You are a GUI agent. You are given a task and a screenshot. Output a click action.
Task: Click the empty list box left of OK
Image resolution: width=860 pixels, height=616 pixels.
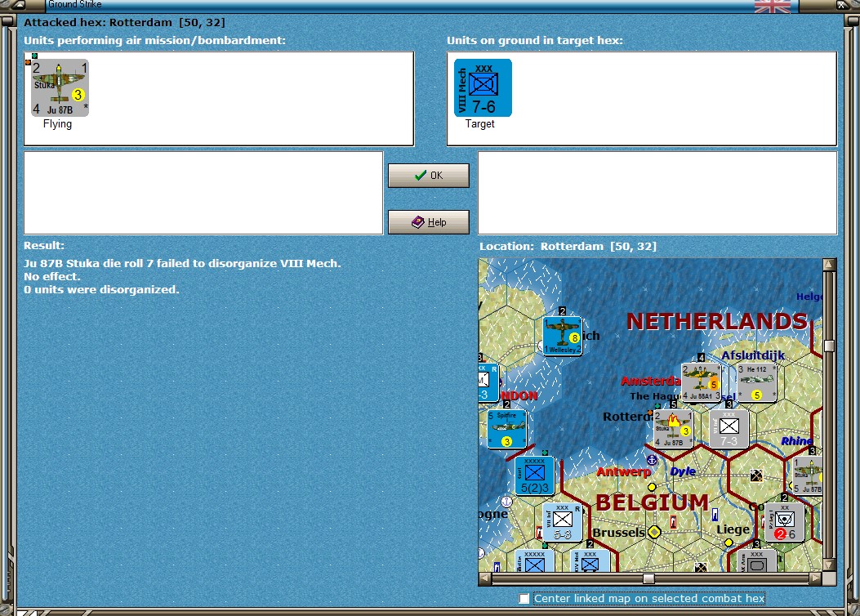(203, 193)
